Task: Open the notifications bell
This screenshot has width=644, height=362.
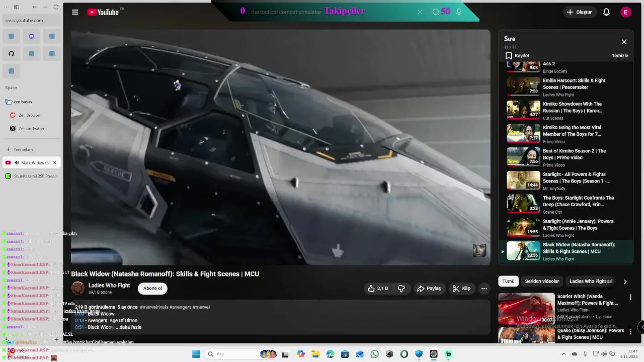Action: click(x=606, y=12)
